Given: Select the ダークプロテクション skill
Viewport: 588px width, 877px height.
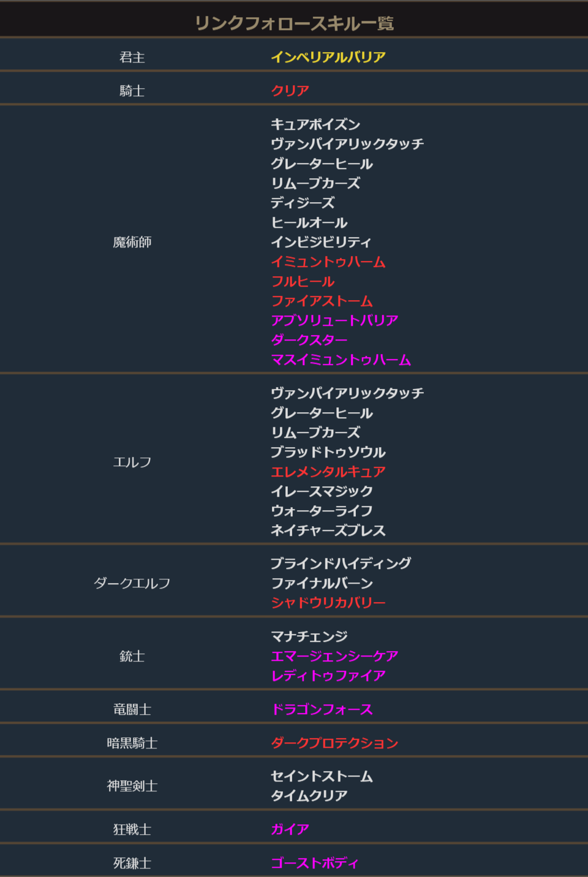Looking at the screenshot, I should coord(334,743).
